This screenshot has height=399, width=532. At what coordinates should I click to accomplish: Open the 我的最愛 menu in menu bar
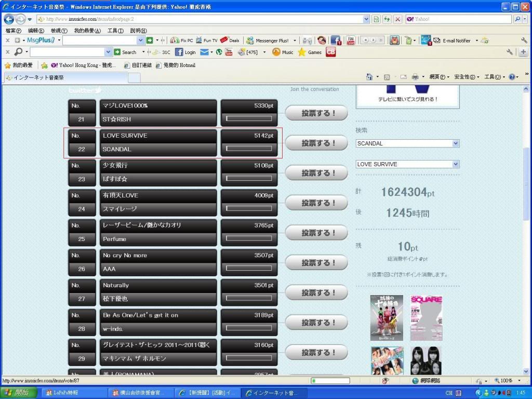pyautogui.click(x=87, y=31)
